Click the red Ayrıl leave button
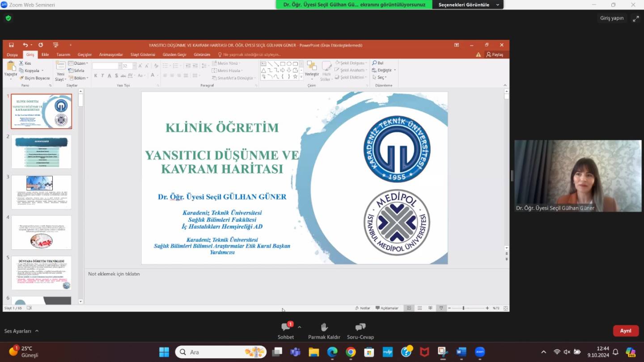This screenshot has height=362, width=644. click(626, 331)
